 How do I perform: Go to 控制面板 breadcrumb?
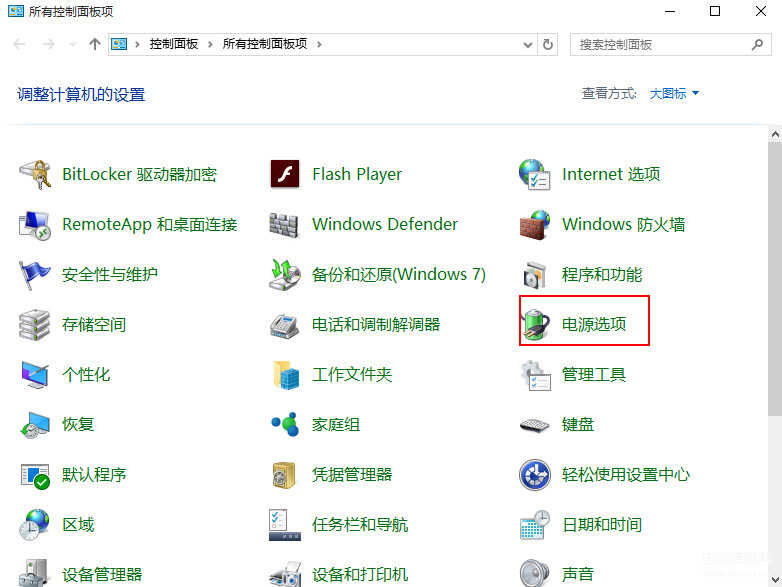174,44
